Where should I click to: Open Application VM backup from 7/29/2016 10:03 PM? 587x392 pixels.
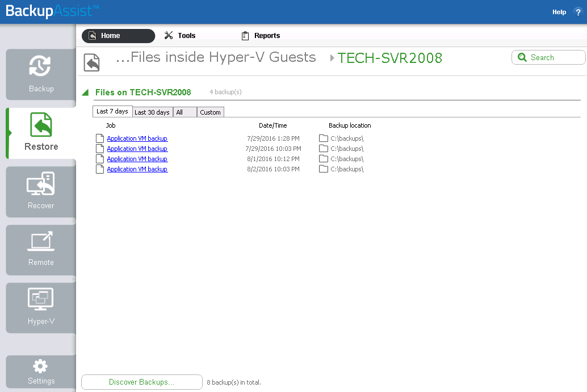pos(137,149)
